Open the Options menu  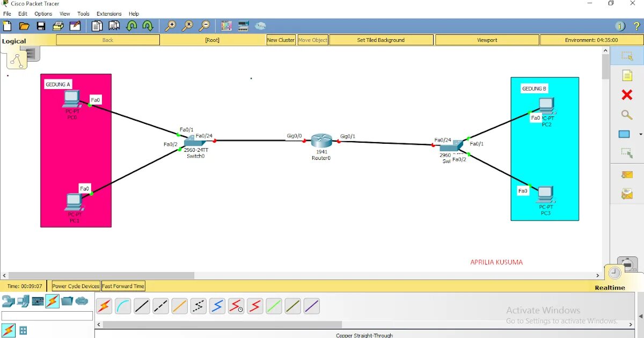[x=43, y=13]
